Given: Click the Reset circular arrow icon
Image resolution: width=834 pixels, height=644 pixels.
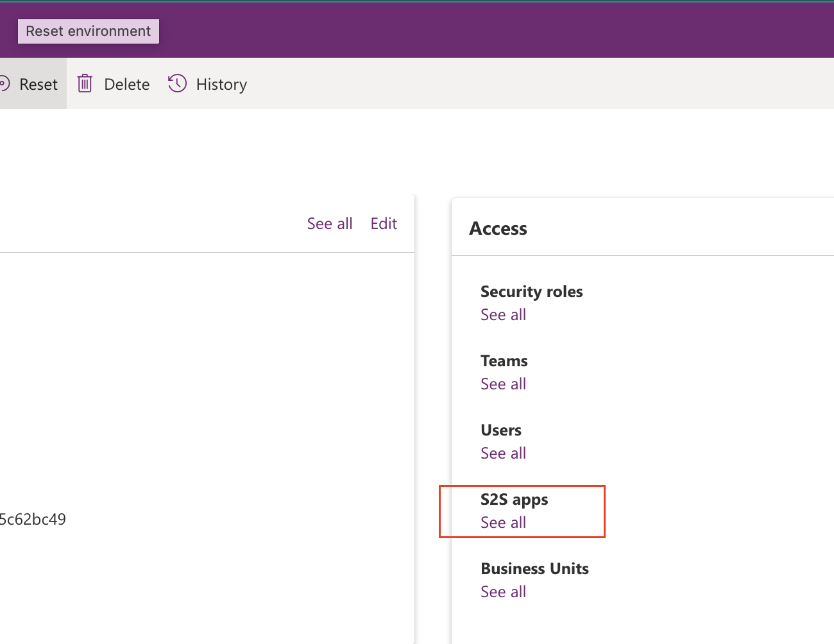Looking at the screenshot, I should 4,84.
